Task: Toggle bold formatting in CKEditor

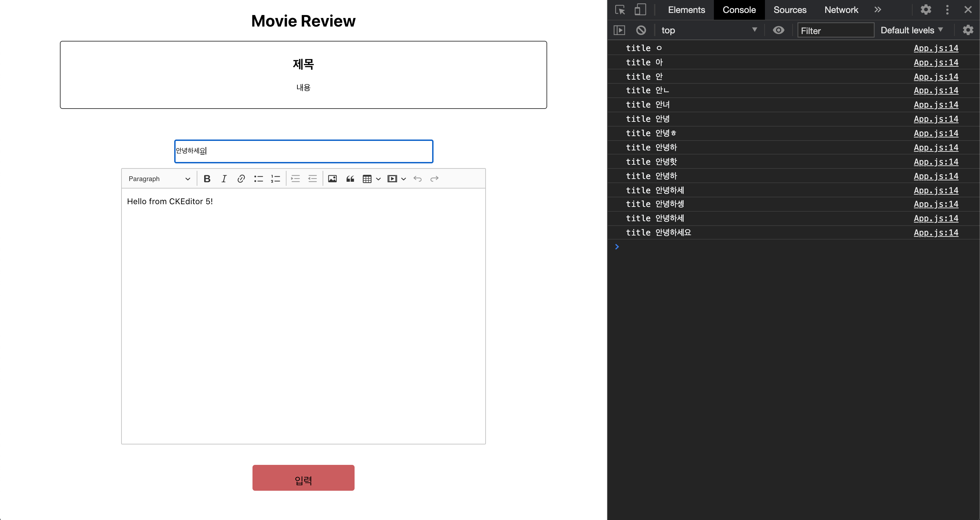Action: 207,179
